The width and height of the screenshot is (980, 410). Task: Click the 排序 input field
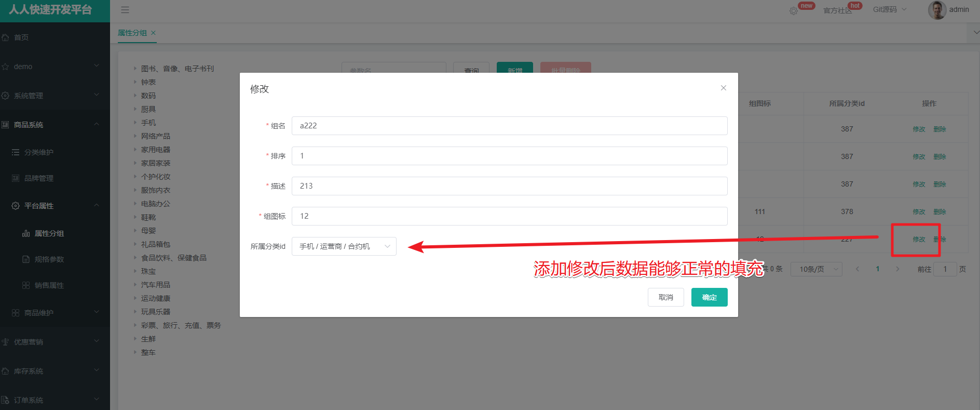click(x=509, y=156)
